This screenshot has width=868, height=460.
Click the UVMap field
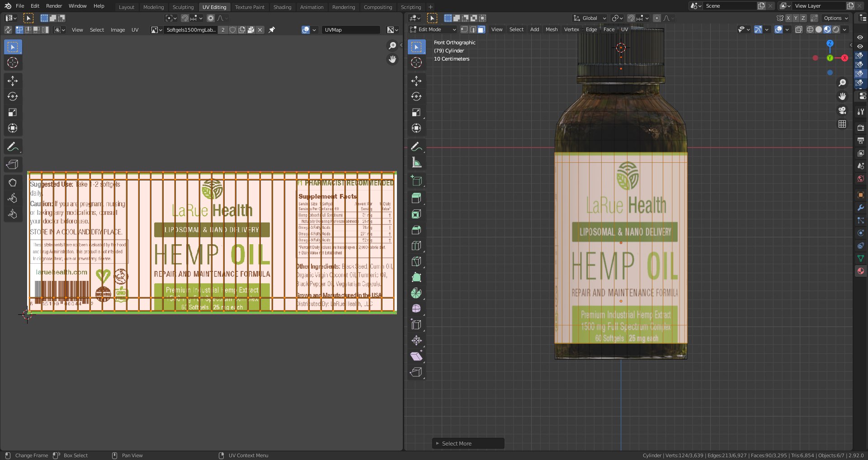351,30
